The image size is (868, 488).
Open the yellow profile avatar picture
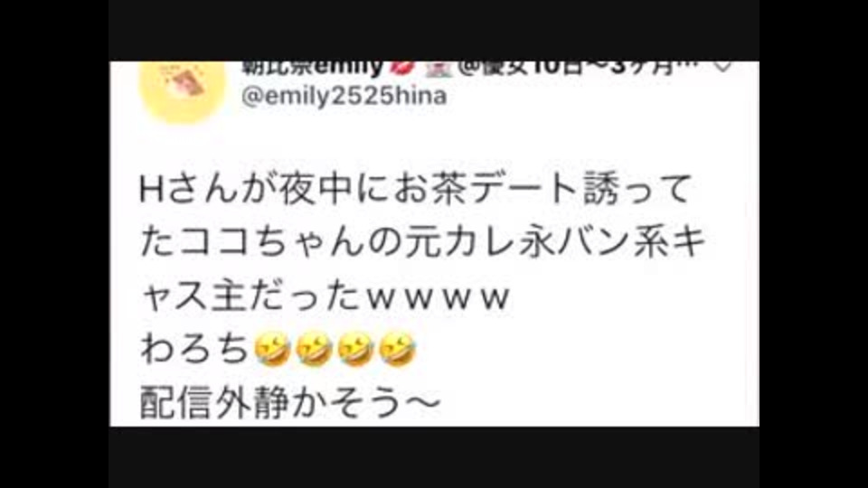[184, 92]
